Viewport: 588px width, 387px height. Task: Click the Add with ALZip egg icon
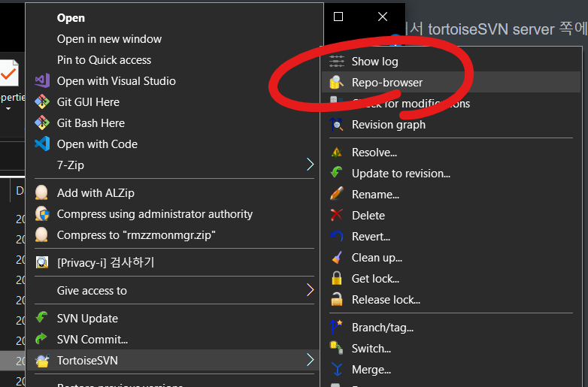(x=41, y=192)
